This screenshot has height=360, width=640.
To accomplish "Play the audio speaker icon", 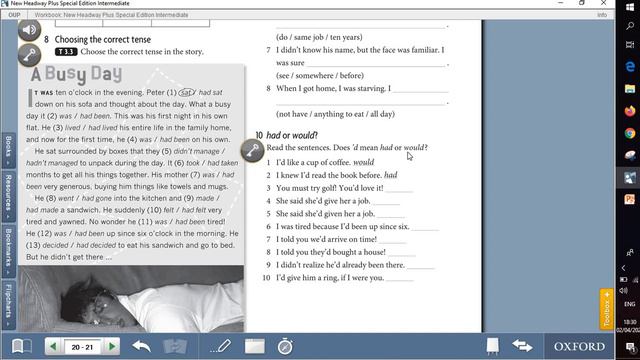I will (x=29, y=30).
